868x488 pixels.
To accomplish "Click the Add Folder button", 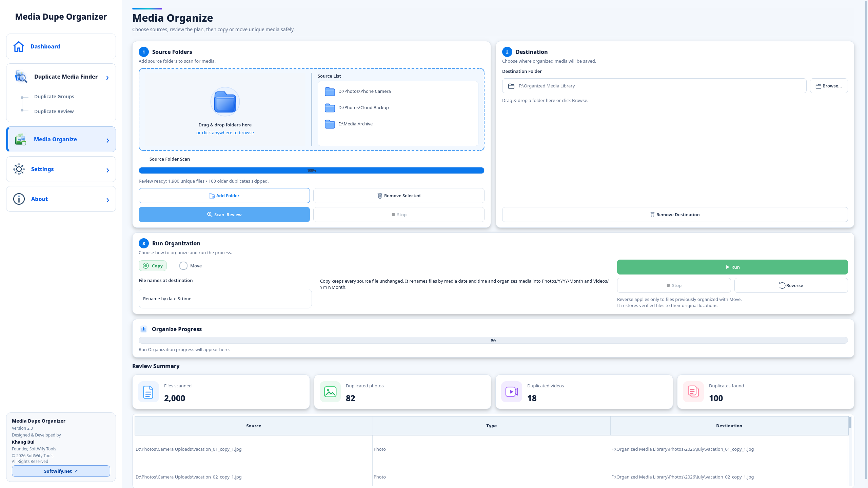I will (x=224, y=196).
